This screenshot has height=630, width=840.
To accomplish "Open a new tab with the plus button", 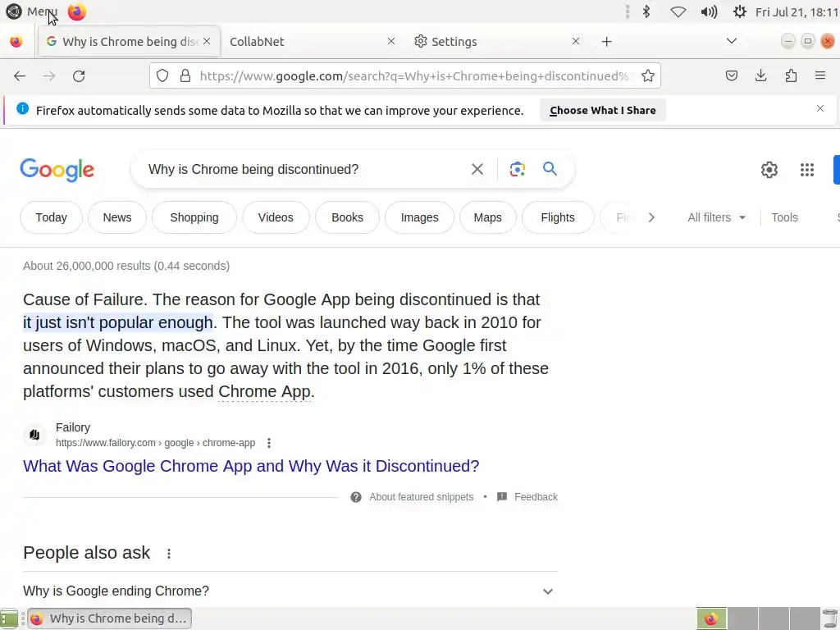I will point(606,41).
